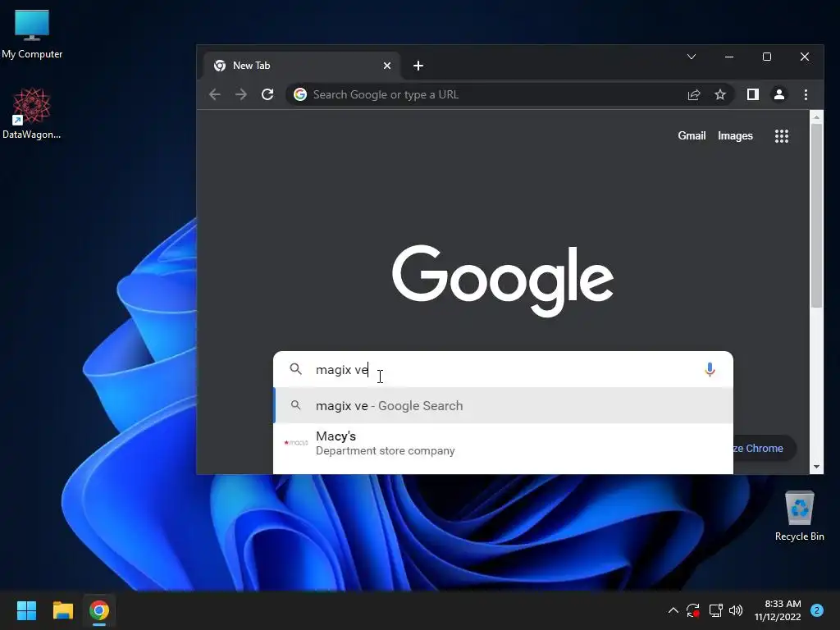Bookmark this tab with the star
The height and width of the screenshot is (630, 840).
click(720, 95)
